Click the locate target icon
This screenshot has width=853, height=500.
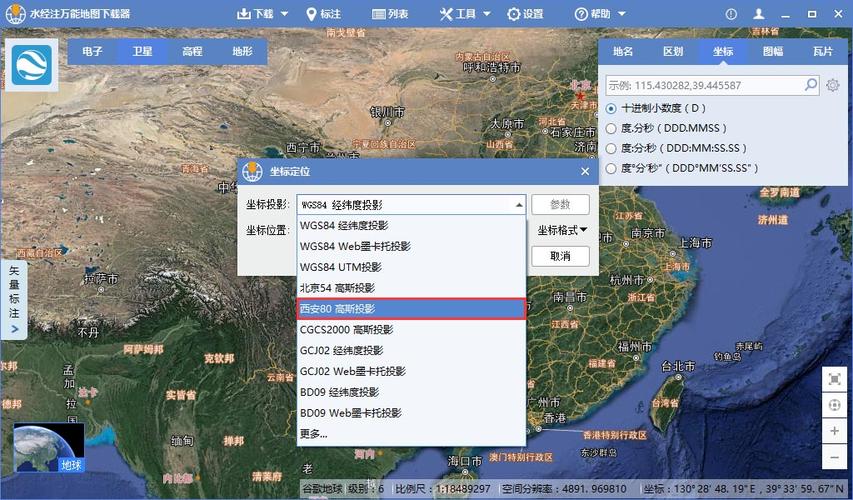(835, 405)
